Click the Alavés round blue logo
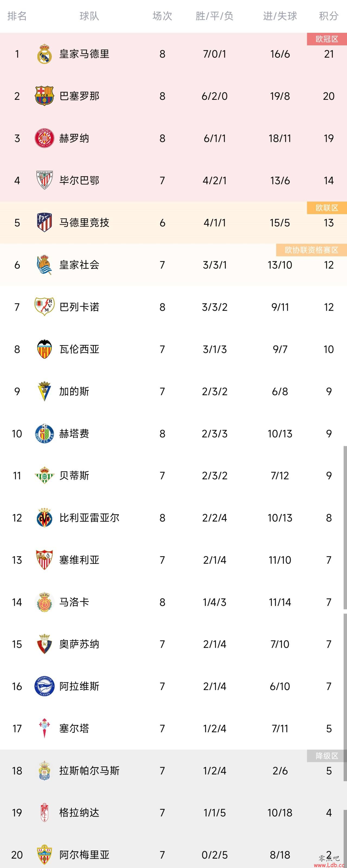347x868 pixels. coord(44,686)
